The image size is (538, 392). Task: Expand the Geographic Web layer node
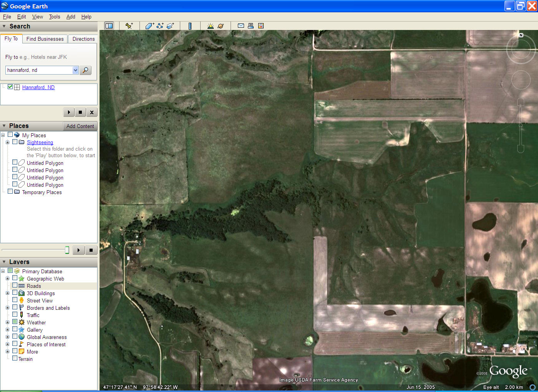(7, 278)
